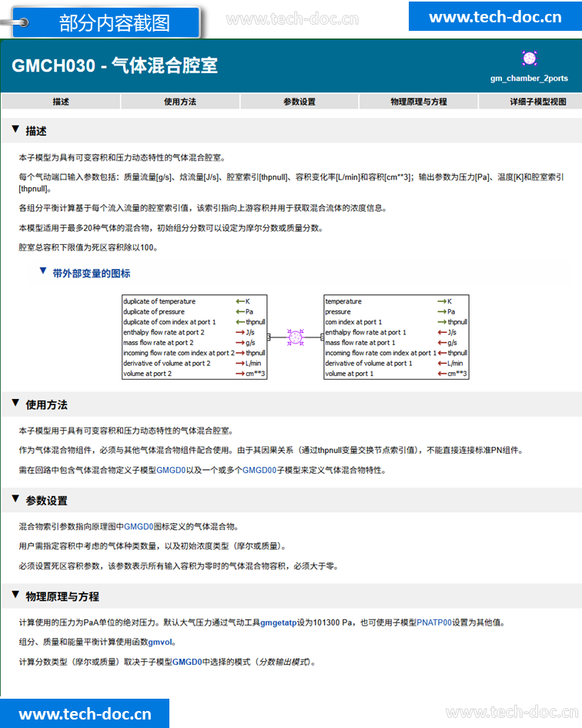This screenshot has height=728, width=582.
Task: Go to the 物理原理与方程 tab
Action: pos(419,102)
